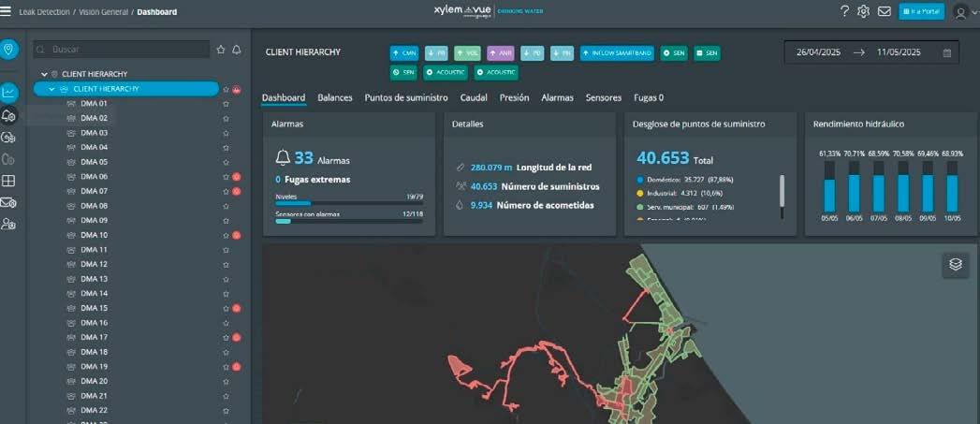980x424 pixels.
Task: Open the map location pin sidebar icon
Action: tap(8, 49)
